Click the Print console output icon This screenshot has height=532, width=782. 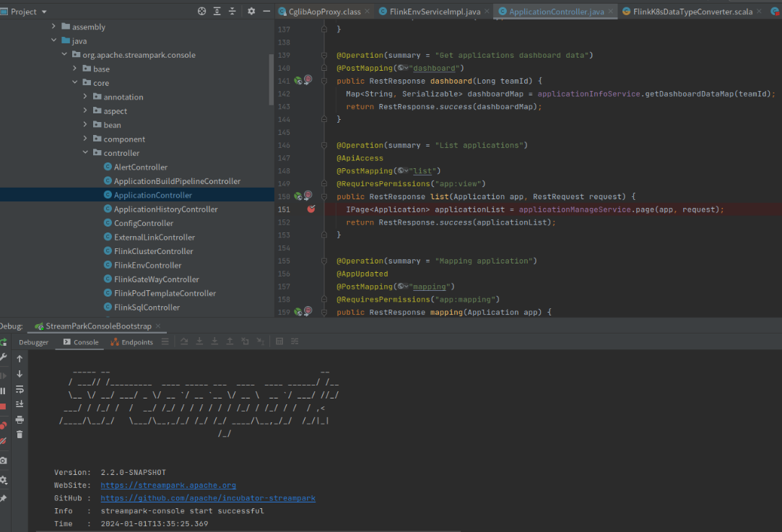click(x=19, y=419)
